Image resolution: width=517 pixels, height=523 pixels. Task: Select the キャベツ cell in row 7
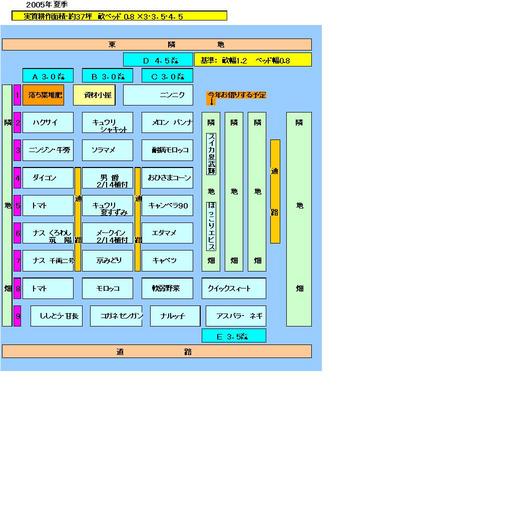[x=167, y=260]
